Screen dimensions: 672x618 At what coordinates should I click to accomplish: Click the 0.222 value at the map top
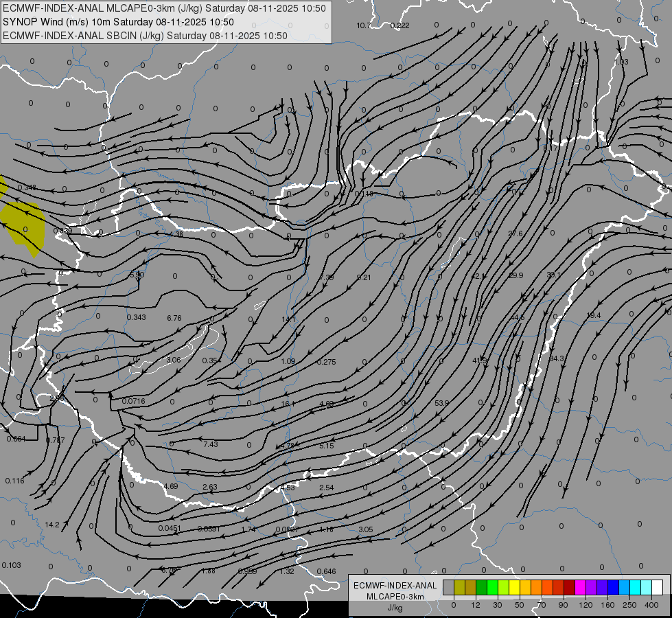(x=400, y=25)
